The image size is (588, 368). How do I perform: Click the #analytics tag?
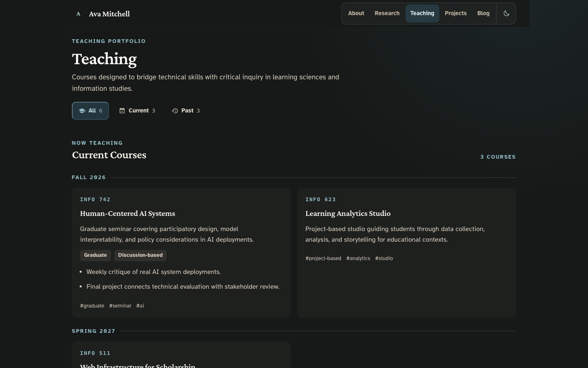[x=358, y=258]
